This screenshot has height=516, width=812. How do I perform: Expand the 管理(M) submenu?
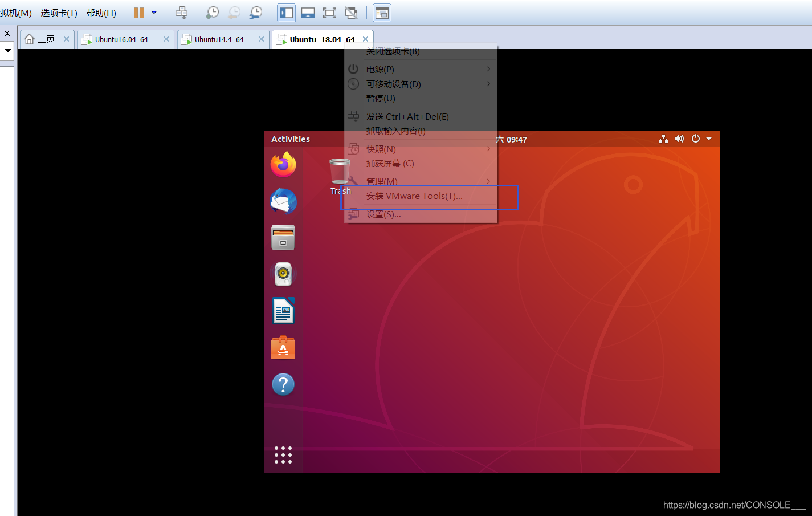click(421, 181)
